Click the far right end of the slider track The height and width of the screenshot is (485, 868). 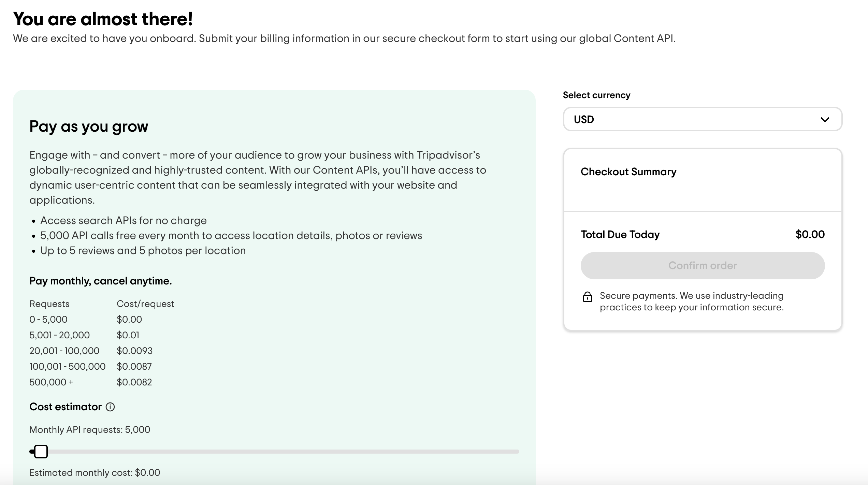[517, 452]
